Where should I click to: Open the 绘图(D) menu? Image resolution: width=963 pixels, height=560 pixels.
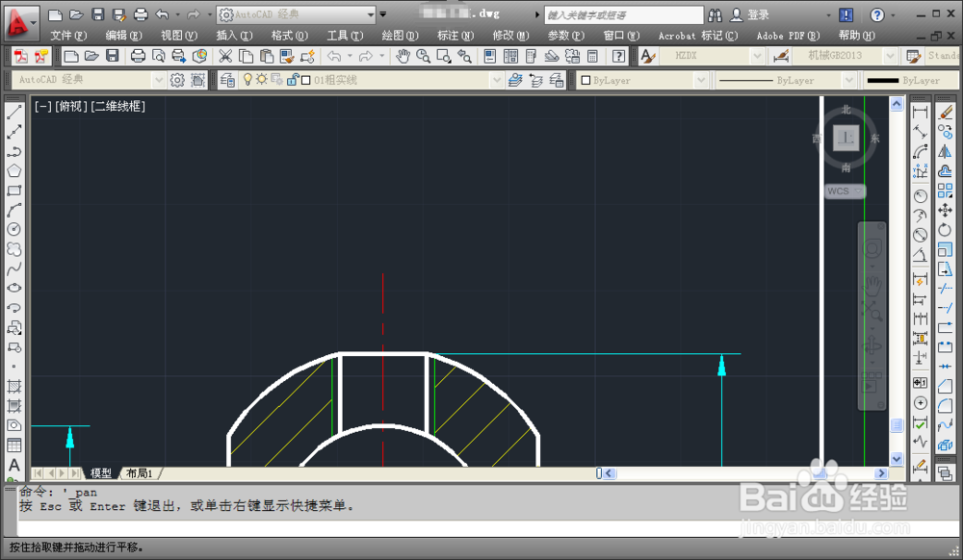[400, 36]
